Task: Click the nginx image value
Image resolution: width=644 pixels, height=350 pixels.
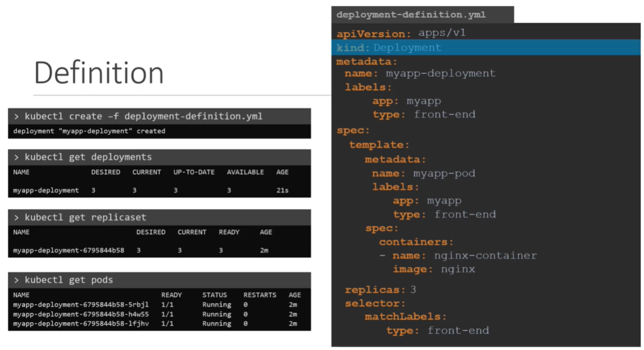Action: click(x=457, y=269)
